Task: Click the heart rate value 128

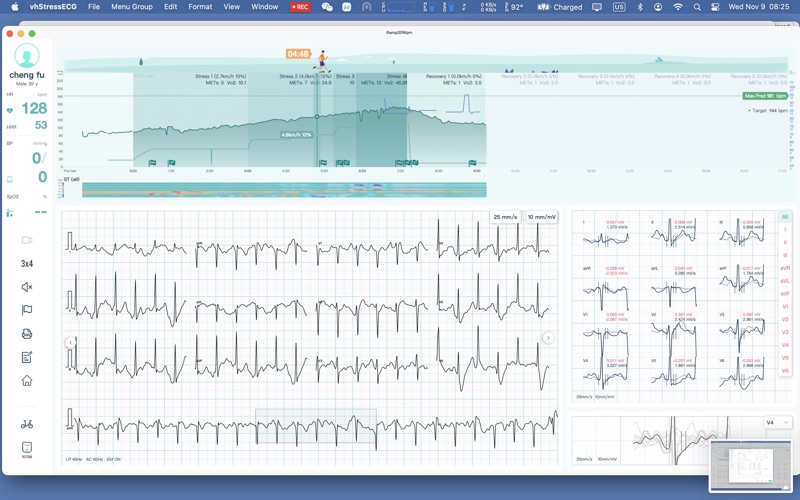Action: point(34,108)
